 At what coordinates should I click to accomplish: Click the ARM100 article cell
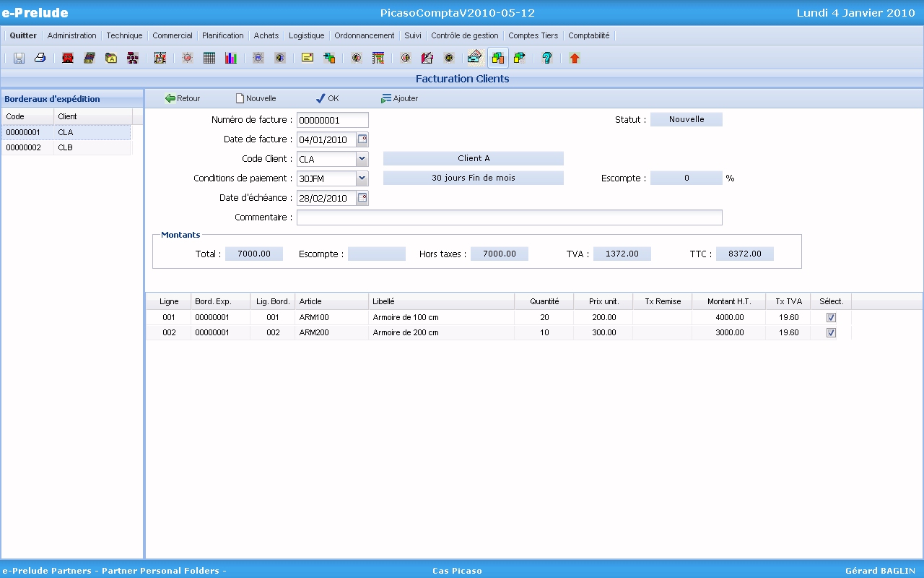pyautogui.click(x=331, y=317)
